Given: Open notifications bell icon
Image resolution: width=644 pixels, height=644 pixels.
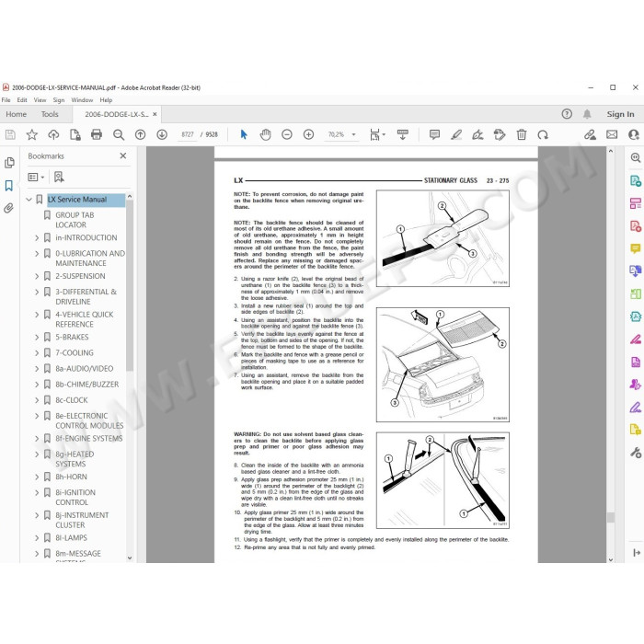Looking at the screenshot, I should click(x=587, y=114).
